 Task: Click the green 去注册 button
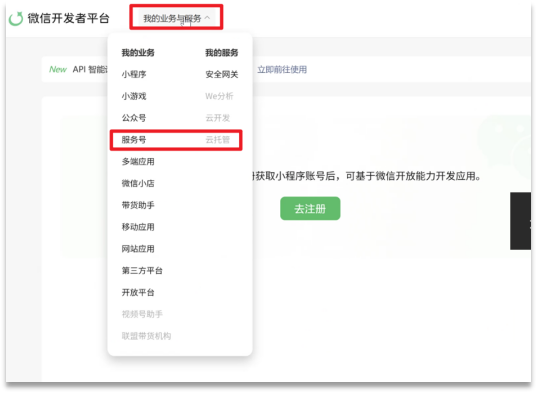coord(310,208)
